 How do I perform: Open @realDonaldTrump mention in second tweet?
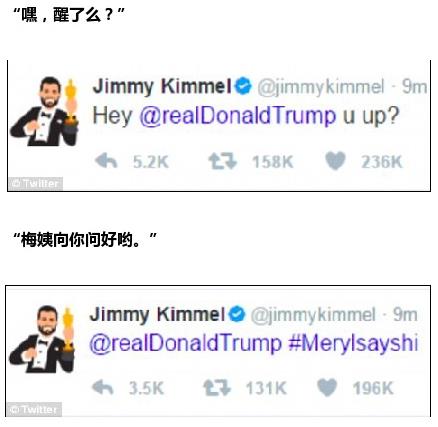pyautogui.click(x=186, y=344)
